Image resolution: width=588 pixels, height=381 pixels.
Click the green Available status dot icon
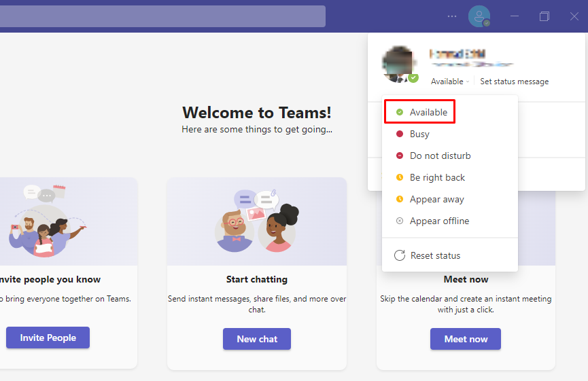400,112
